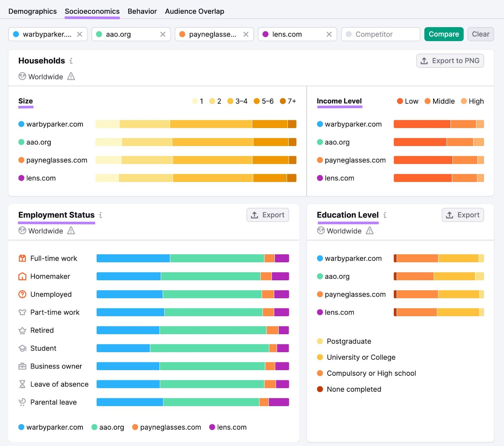Click the Full-time work briefcase icon
This screenshot has height=446, width=504.
22,258
